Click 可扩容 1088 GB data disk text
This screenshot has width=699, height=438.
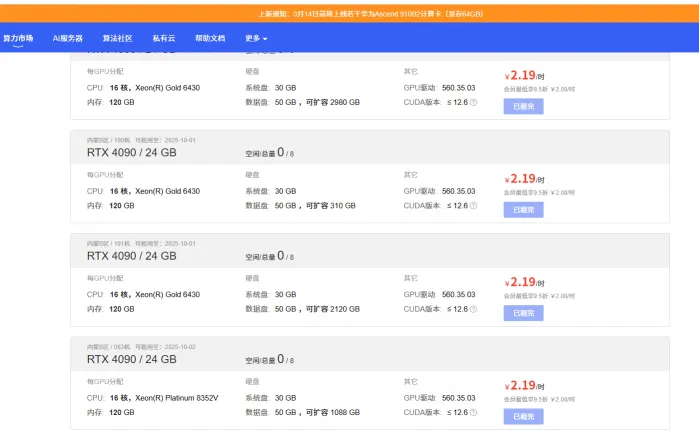[333, 413]
